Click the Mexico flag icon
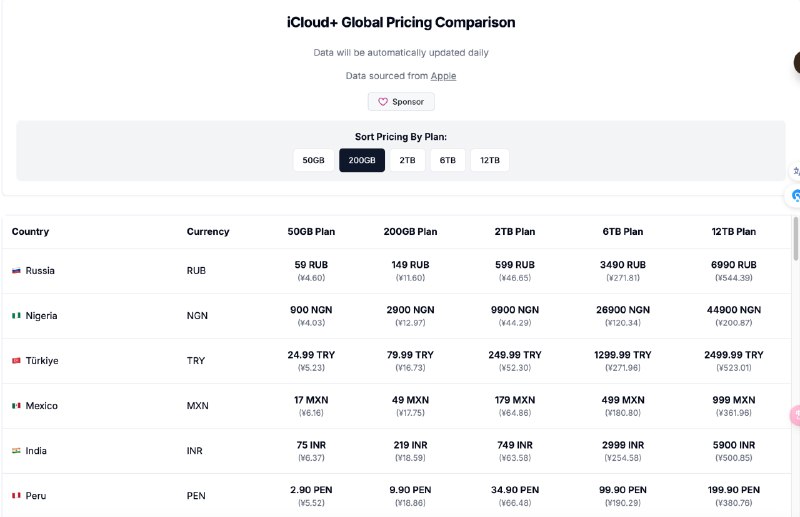 (x=16, y=406)
